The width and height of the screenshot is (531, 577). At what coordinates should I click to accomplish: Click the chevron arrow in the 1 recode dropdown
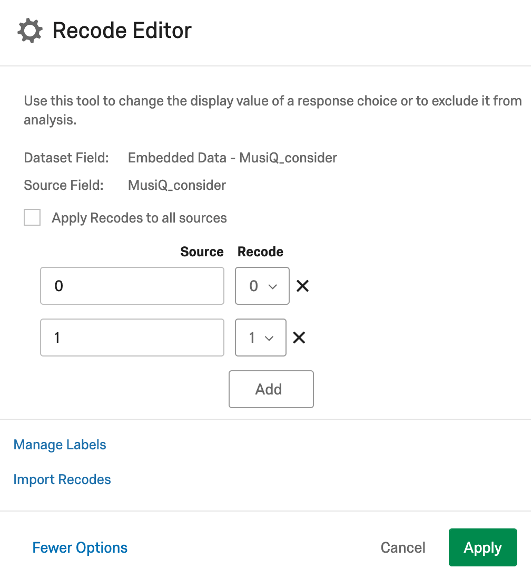tap(269, 338)
